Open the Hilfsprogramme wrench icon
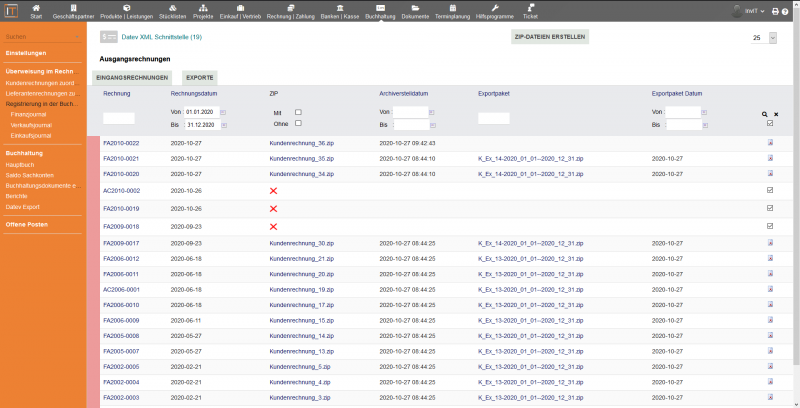Viewport: 800px width, 408px height. point(495,8)
